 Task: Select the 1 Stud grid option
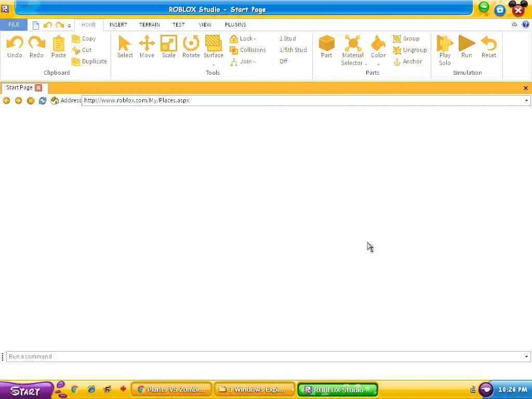pos(287,38)
